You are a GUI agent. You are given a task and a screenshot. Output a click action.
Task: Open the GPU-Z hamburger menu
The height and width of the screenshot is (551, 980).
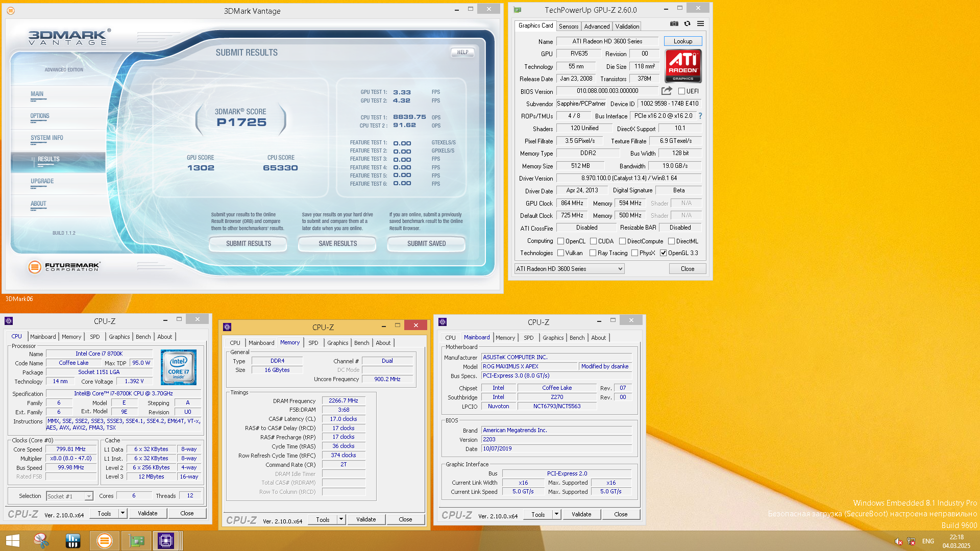(701, 24)
